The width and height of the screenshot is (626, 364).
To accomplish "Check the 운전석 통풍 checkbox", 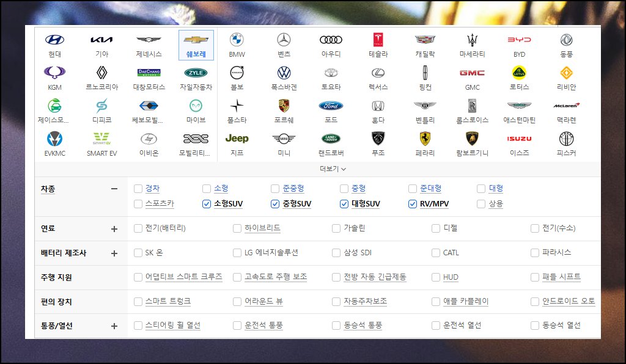I will coord(237,326).
